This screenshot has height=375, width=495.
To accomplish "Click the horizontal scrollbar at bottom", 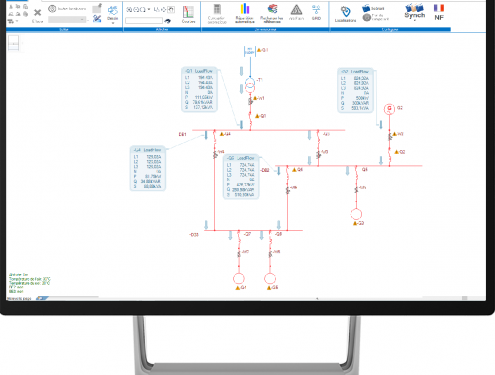I will coord(267,298).
